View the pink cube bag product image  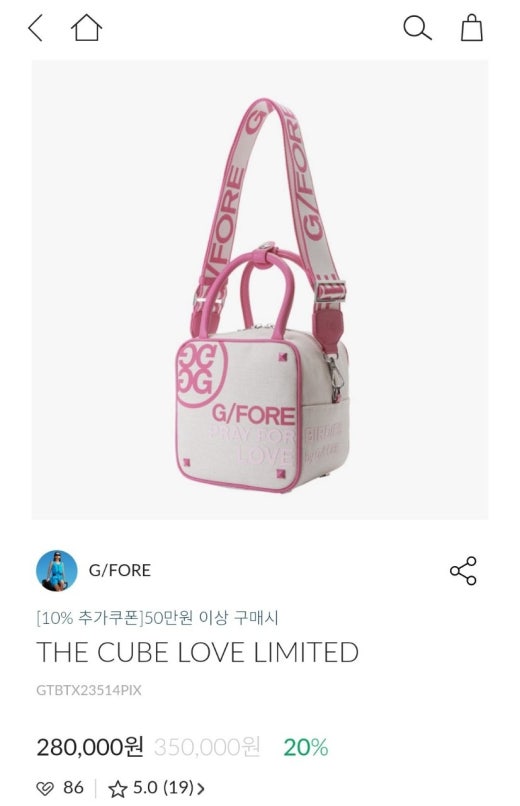(260, 289)
